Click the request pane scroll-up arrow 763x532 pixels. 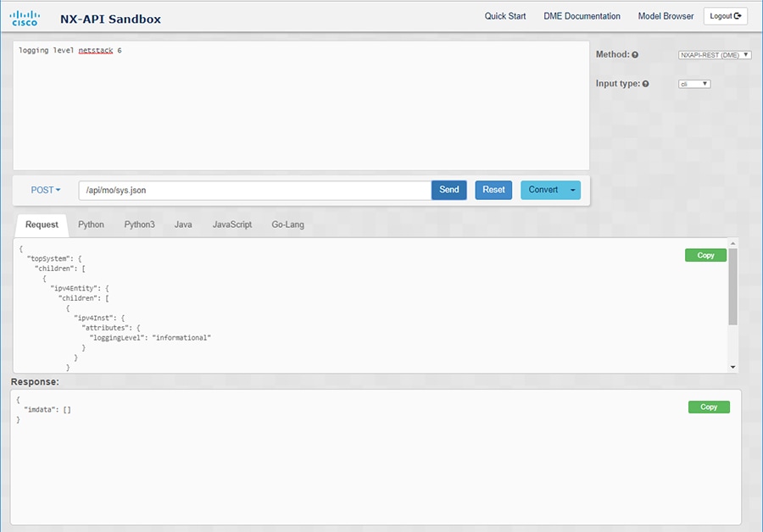click(x=732, y=243)
